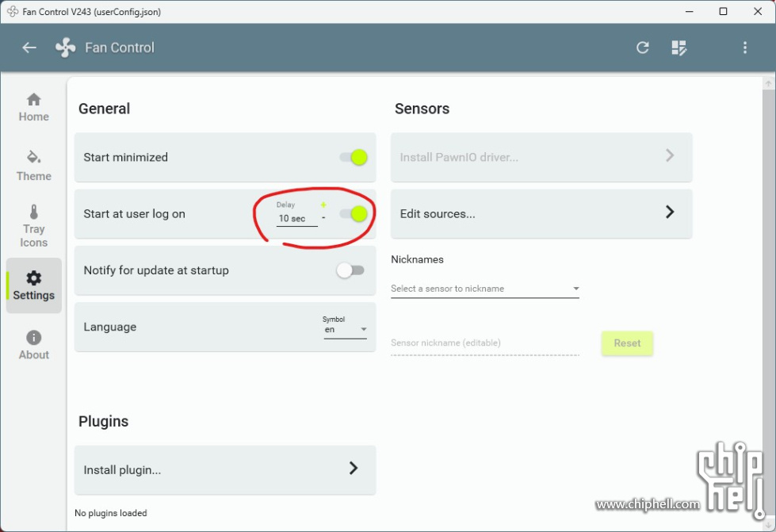The height and width of the screenshot is (532, 776).
Task: Disable Start at user log on
Action: click(x=353, y=213)
